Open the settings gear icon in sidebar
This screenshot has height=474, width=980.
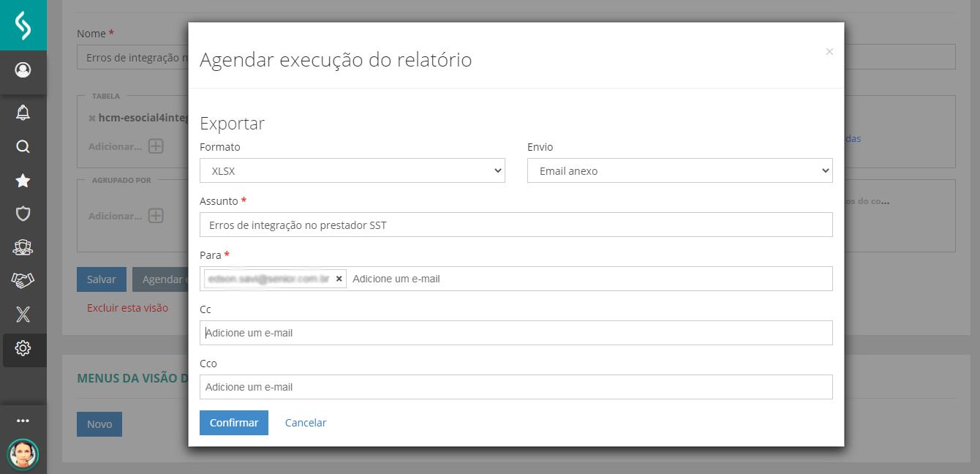click(23, 348)
